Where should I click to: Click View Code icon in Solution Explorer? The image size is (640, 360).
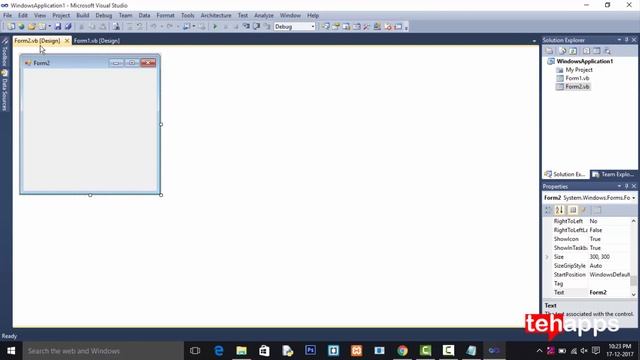(x=587, y=51)
